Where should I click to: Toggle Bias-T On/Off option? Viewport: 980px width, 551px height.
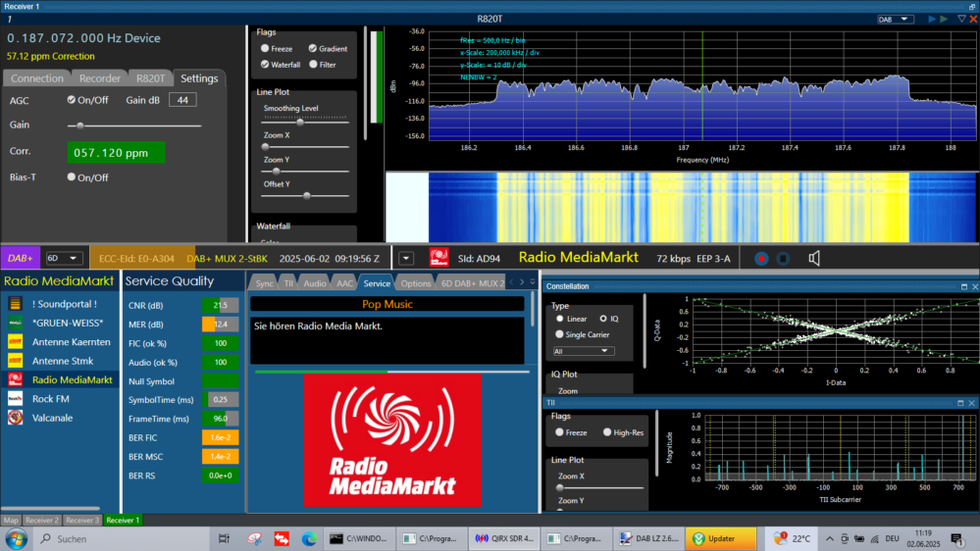72,177
